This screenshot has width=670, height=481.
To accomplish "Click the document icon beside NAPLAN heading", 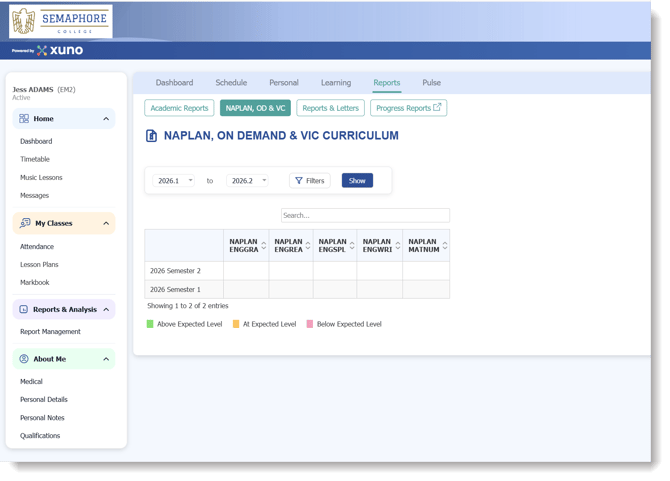I will coord(151,136).
